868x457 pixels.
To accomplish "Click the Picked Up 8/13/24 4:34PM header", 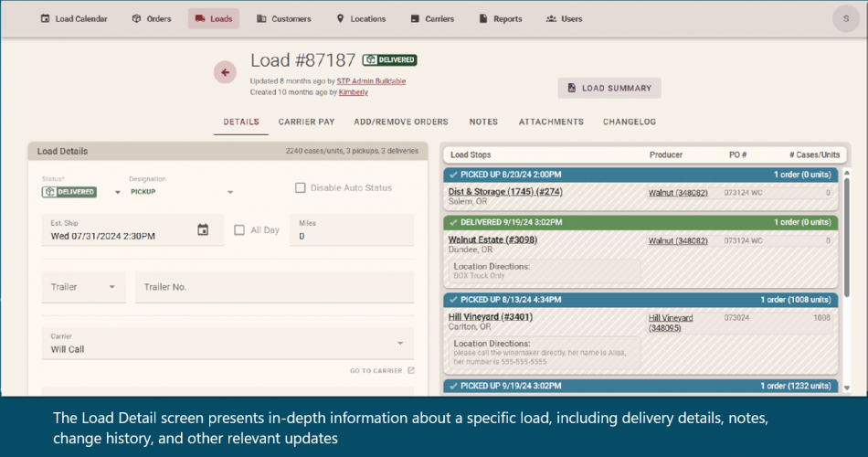I will coord(640,300).
